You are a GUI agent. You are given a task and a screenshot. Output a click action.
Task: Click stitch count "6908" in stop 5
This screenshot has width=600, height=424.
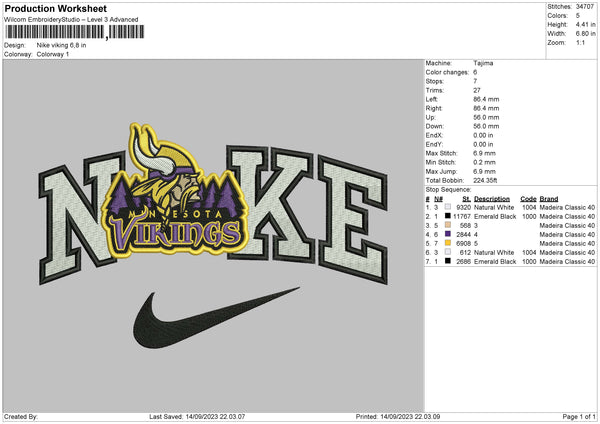click(x=463, y=243)
